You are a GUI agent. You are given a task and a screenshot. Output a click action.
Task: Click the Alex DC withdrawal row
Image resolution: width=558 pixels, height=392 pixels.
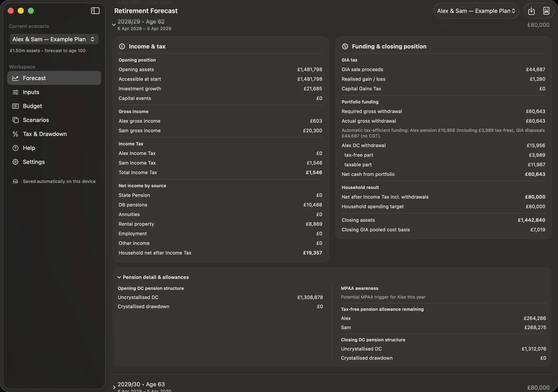(x=443, y=145)
